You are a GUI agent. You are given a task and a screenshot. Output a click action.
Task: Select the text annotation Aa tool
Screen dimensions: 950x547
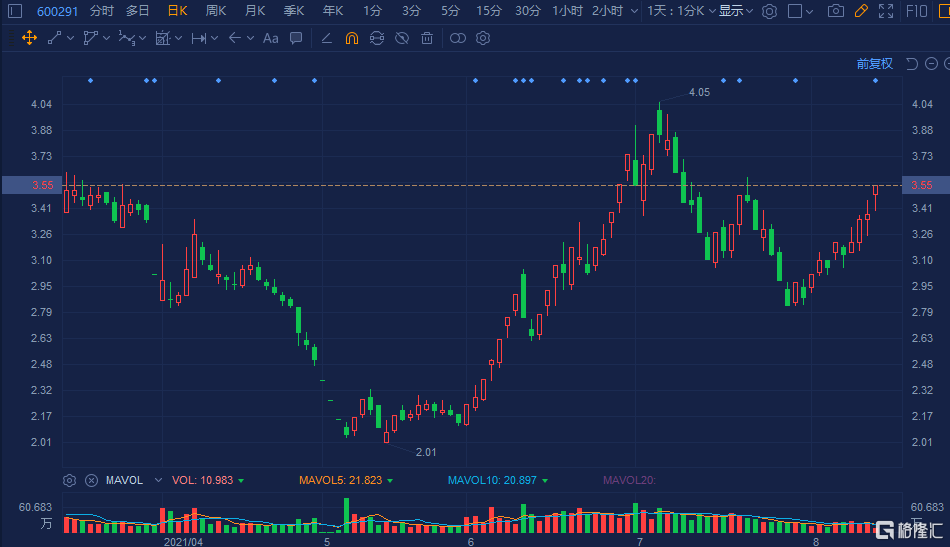[270, 38]
